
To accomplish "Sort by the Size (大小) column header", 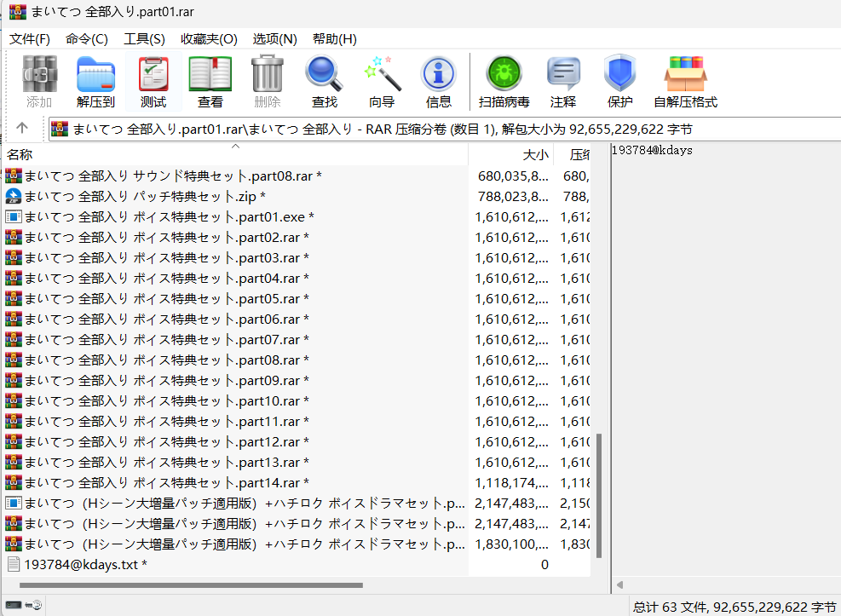I will click(x=534, y=155).
